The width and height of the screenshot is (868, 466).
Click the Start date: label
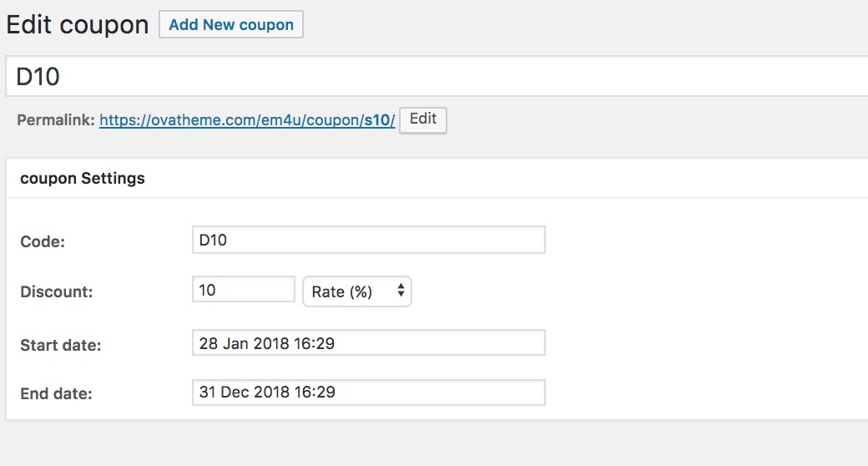coord(60,344)
